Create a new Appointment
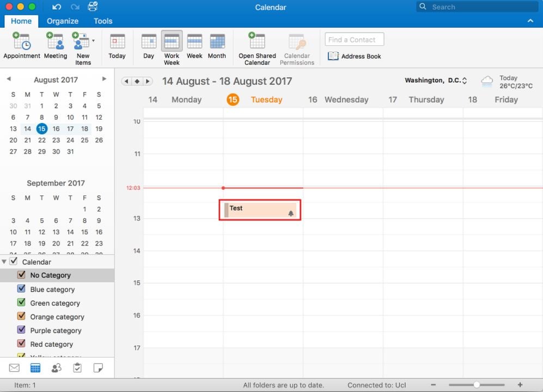 coord(22,46)
